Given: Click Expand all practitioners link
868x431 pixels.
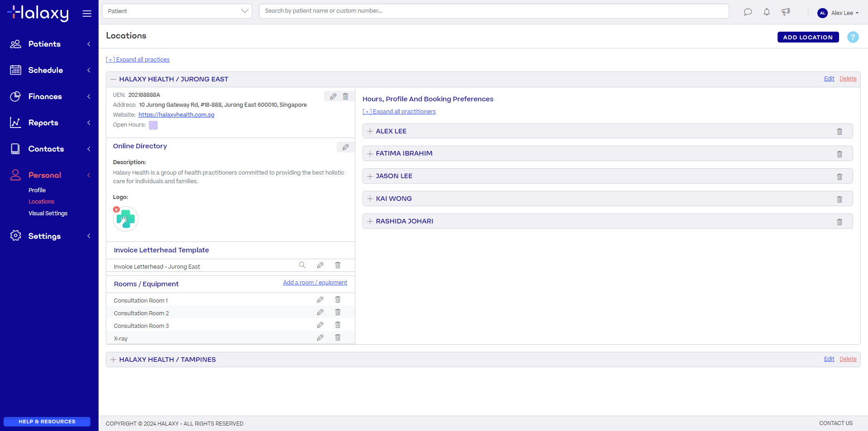Looking at the screenshot, I should point(399,112).
